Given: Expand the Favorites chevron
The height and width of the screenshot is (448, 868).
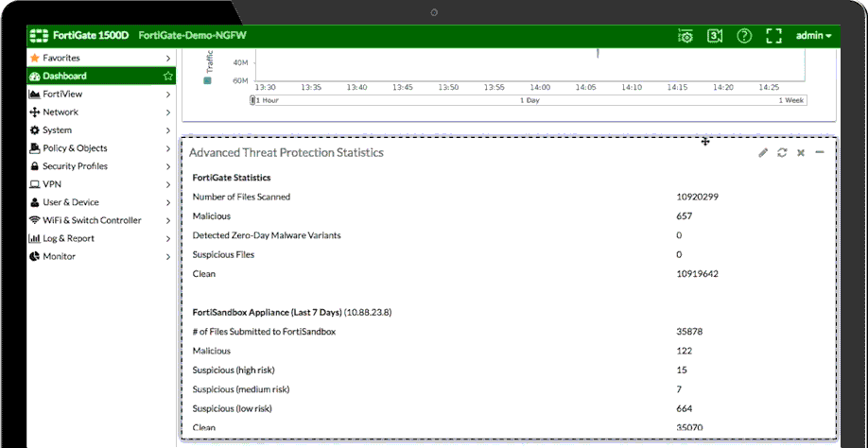Looking at the screenshot, I should pyautogui.click(x=167, y=58).
